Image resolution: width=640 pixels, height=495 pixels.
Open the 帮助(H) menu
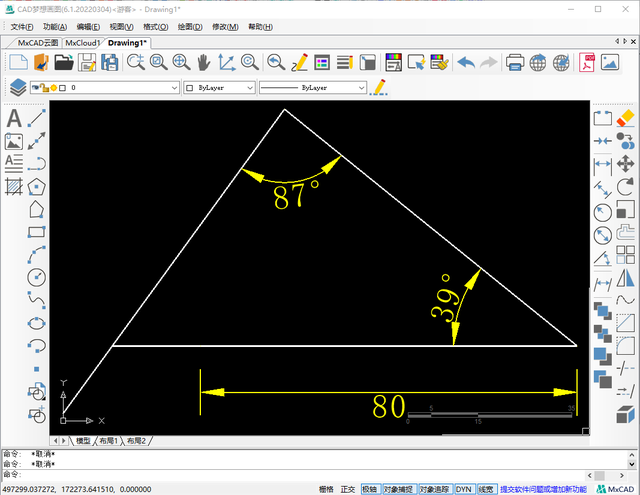coord(260,27)
